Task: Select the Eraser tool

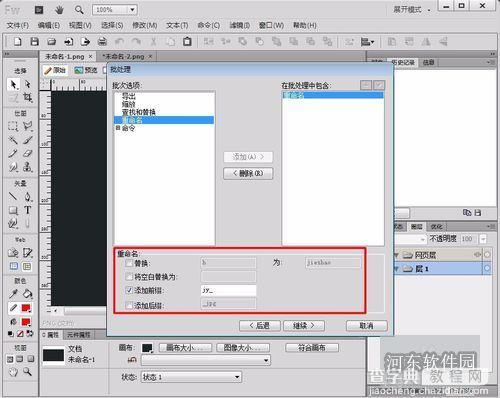Action: (28, 154)
